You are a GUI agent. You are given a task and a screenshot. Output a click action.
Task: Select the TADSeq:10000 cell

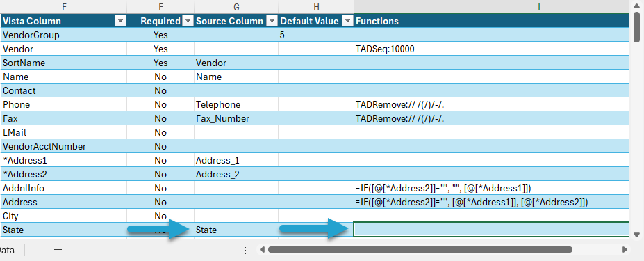click(491, 49)
